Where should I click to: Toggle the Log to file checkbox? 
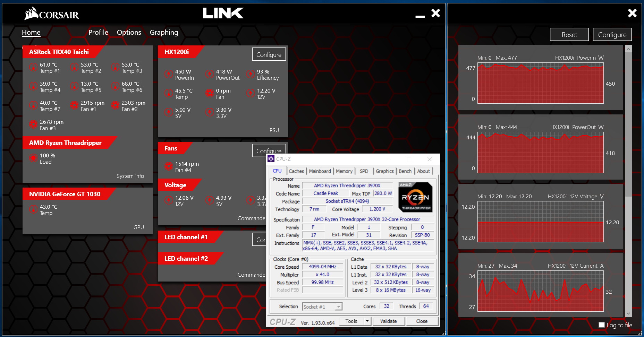coord(602,325)
